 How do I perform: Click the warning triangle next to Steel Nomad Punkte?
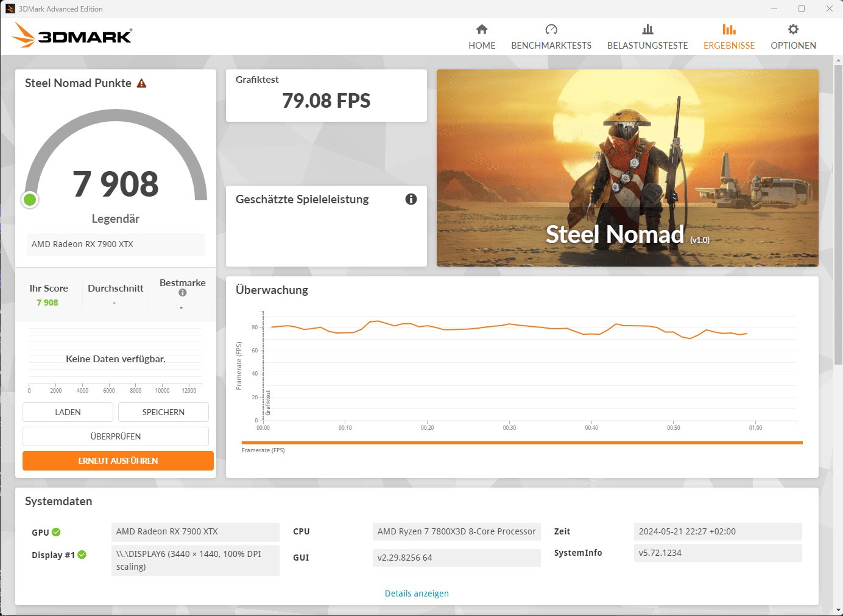(142, 83)
